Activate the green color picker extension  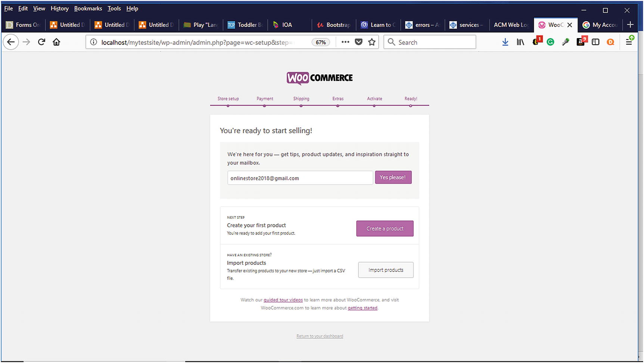click(x=566, y=42)
